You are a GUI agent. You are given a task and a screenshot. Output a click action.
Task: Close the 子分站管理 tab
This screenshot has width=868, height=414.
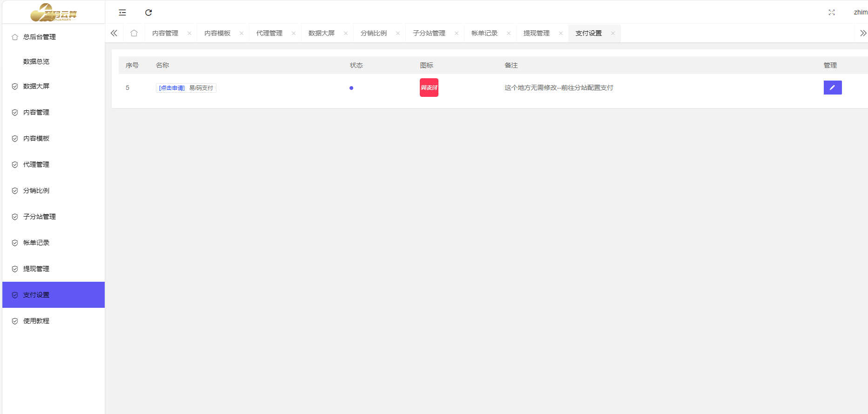point(457,33)
